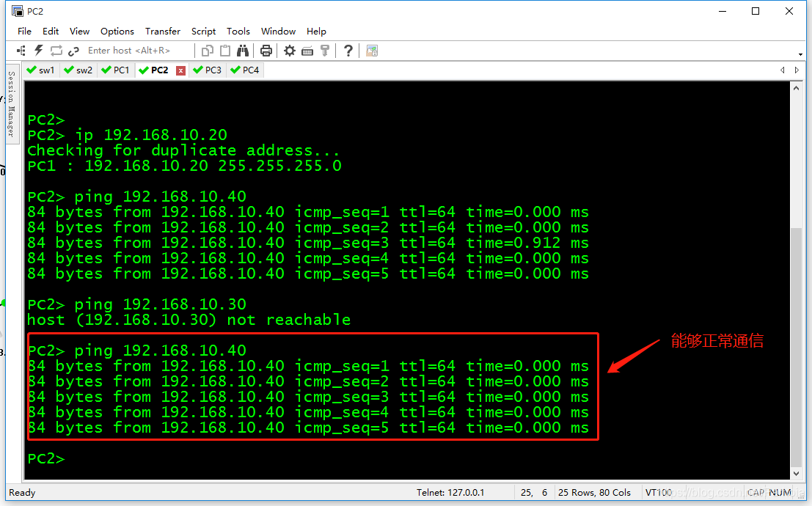812x506 pixels.
Task: Open the Window menu
Action: 278,31
